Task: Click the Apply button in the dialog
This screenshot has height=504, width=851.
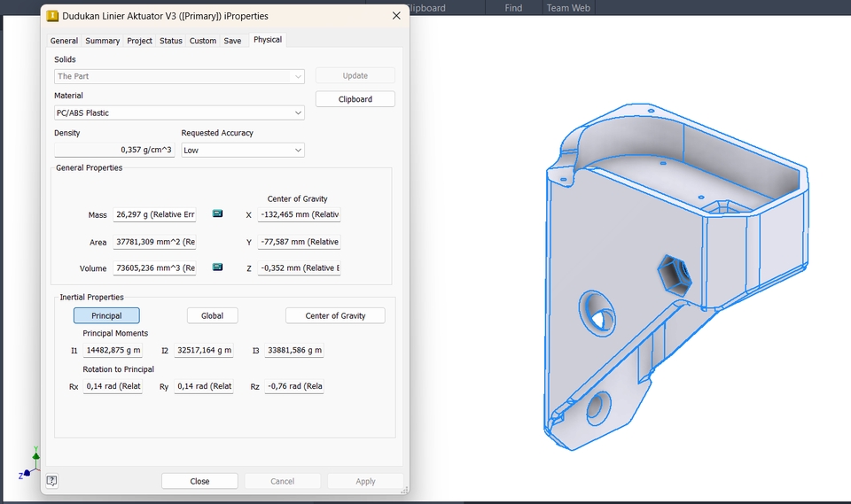Action: [x=365, y=481]
